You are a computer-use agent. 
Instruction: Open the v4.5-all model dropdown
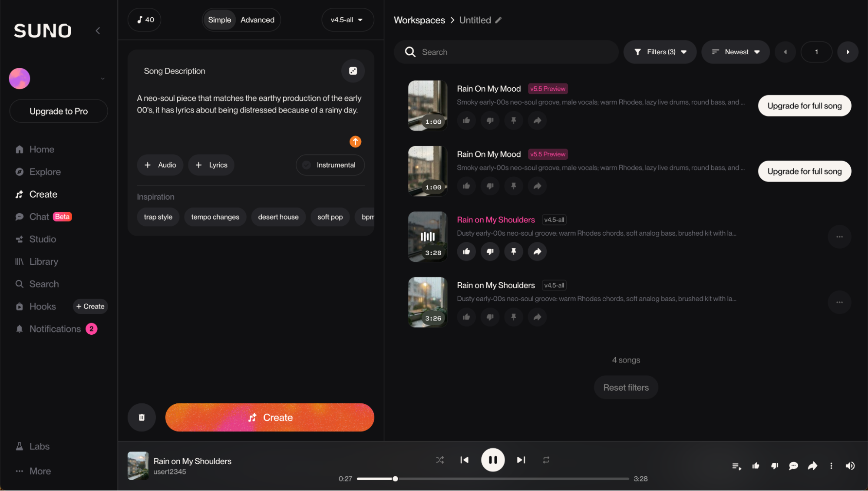pyautogui.click(x=347, y=20)
